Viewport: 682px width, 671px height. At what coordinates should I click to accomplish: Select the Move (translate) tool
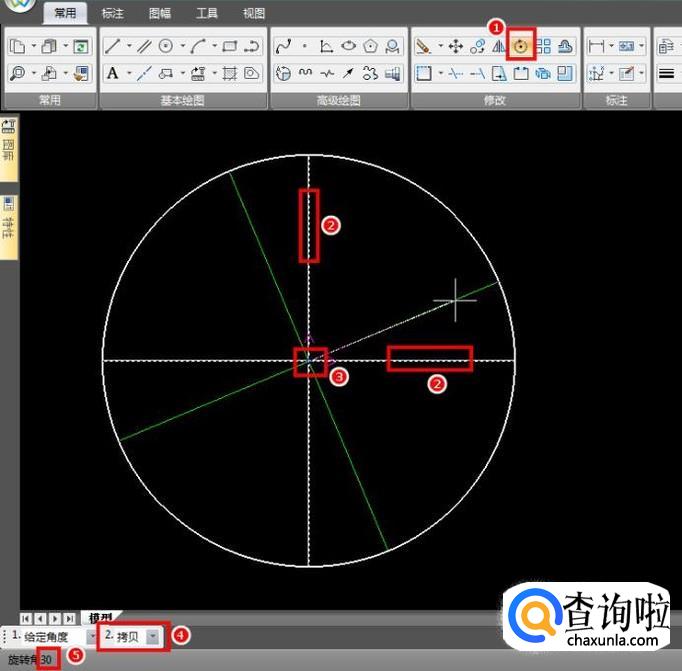coord(456,46)
